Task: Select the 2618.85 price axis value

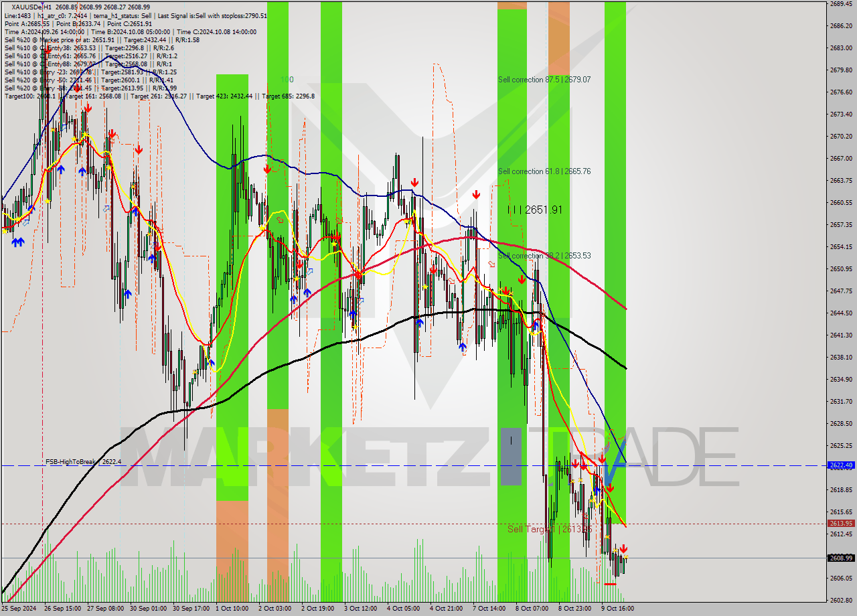Action: click(x=841, y=489)
